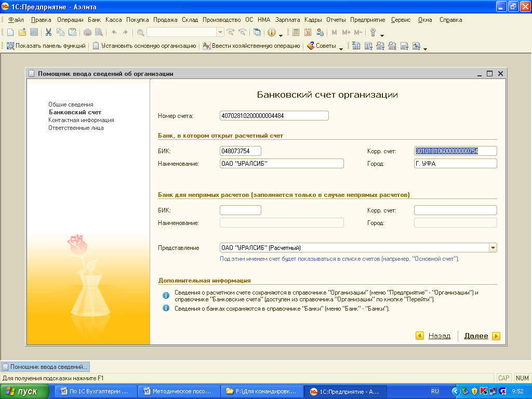Click Ввести хозяйственную операцию button
The width and height of the screenshot is (532, 399).
click(x=251, y=46)
